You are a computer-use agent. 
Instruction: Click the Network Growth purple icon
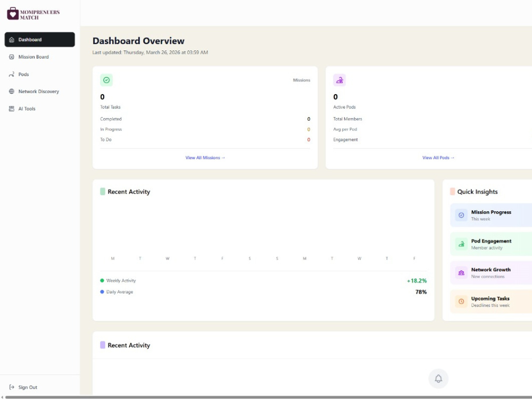(461, 273)
